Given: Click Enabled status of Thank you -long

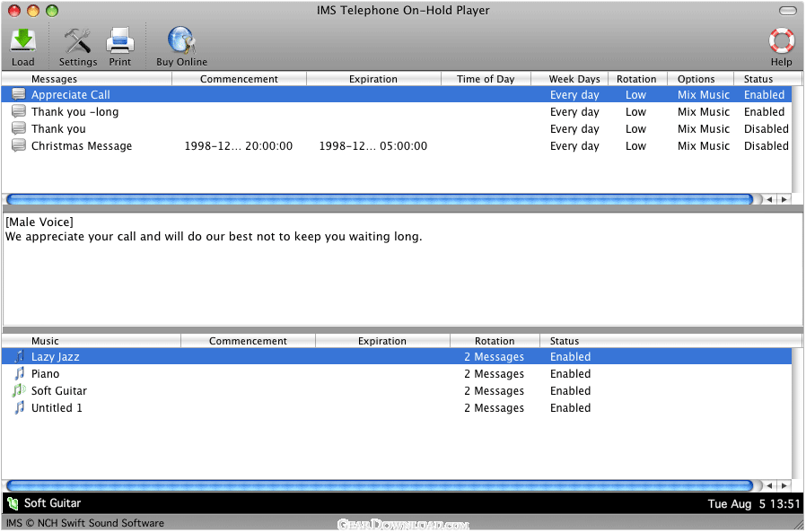Looking at the screenshot, I should 764,111.
